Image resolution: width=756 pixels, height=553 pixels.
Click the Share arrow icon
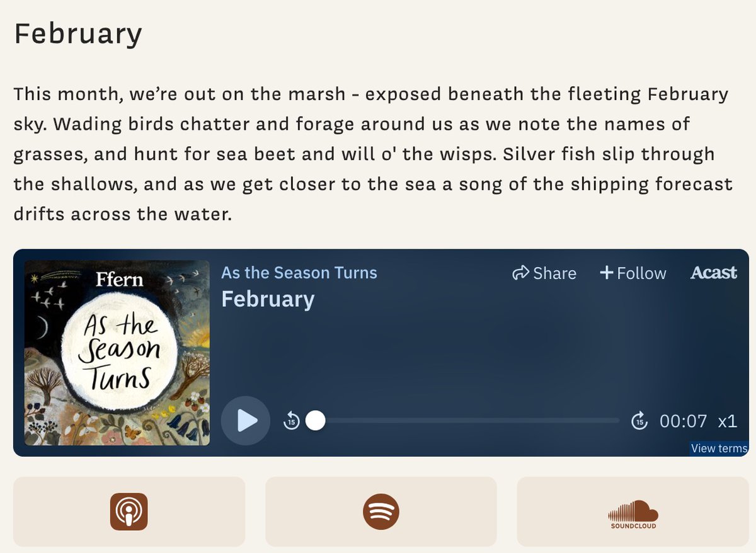[520, 273]
